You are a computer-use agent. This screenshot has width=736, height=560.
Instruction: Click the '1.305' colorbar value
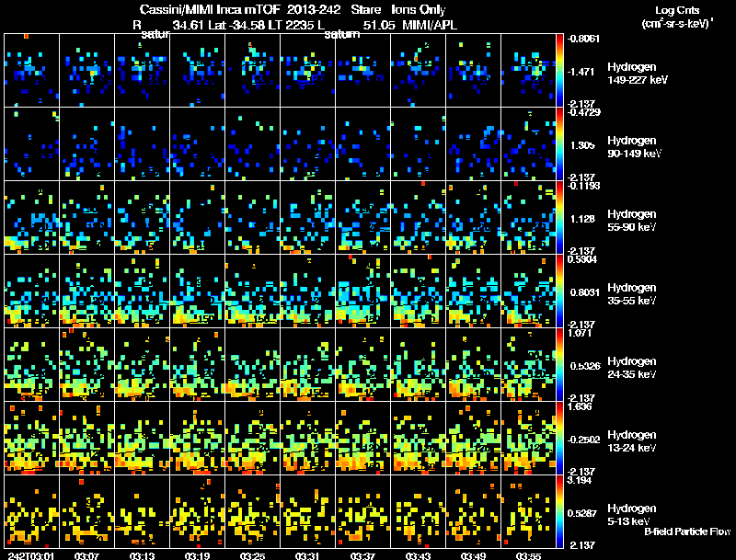[x=582, y=145]
